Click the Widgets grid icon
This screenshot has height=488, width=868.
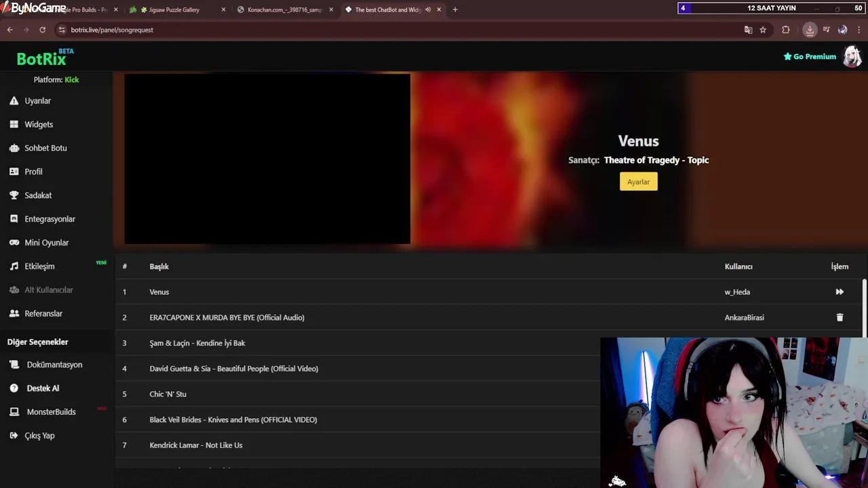tap(14, 125)
